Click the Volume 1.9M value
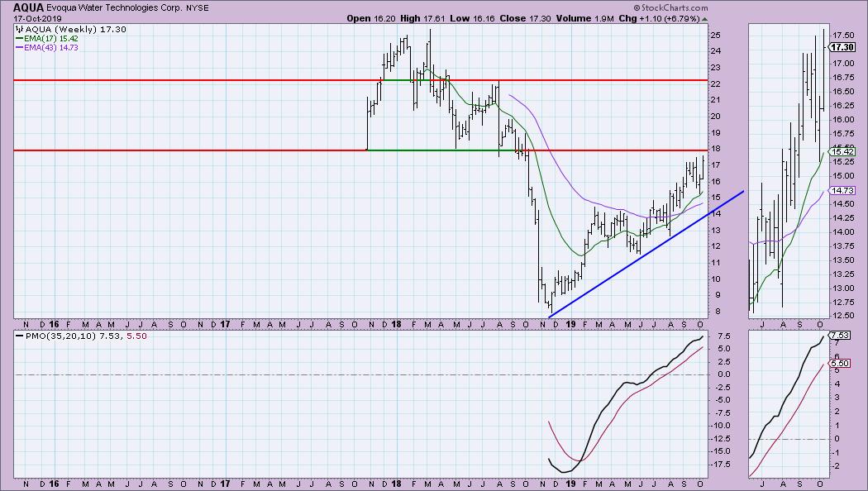The width and height of the screenshot is (868, 491). 584,18
